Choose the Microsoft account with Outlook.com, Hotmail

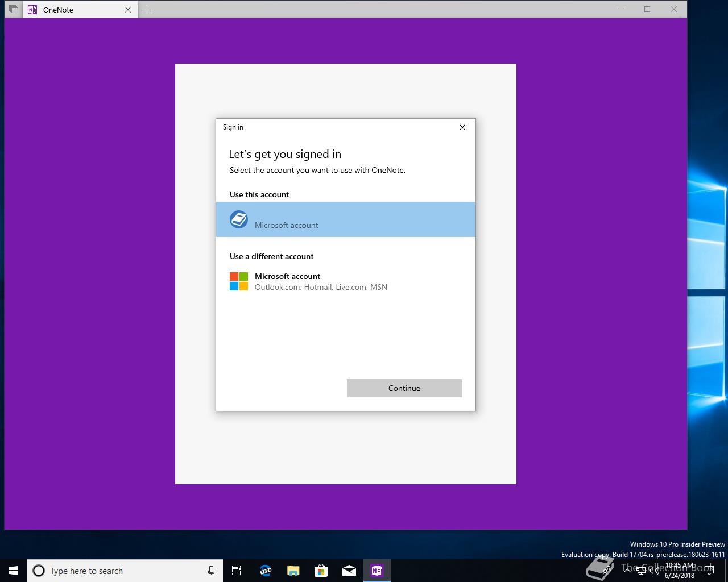[345, 281]
